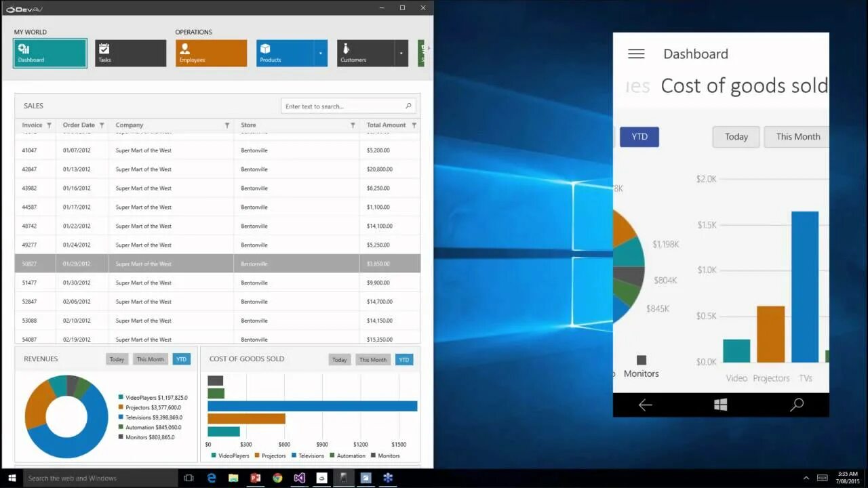The image size is (868, 488).
Task: Open PowerPoint from the taskbar
Action: (255, 478)
